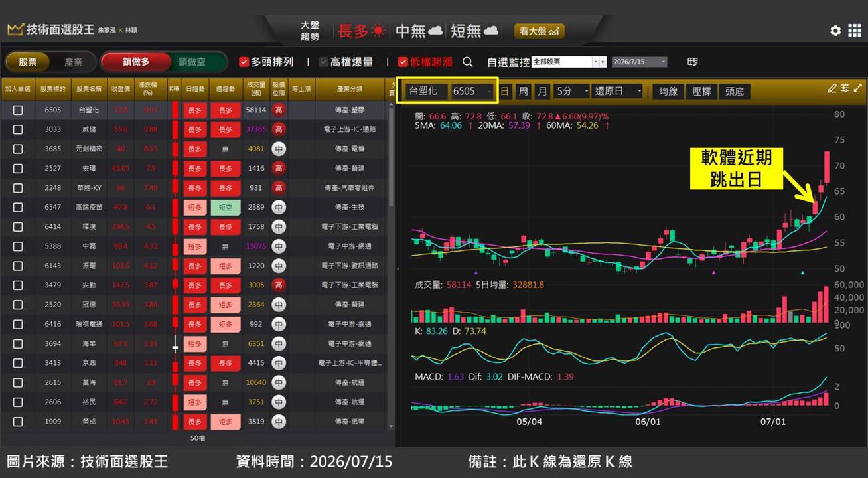Click industry 電子上游-IC-通路 for 威健
The image size is (868, 478).
350,129
